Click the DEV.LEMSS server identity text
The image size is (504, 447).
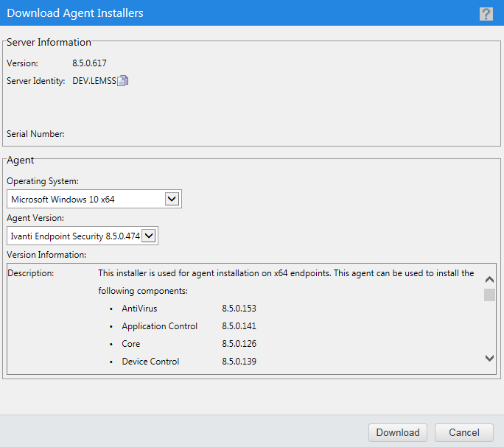(x=94, y=81)
